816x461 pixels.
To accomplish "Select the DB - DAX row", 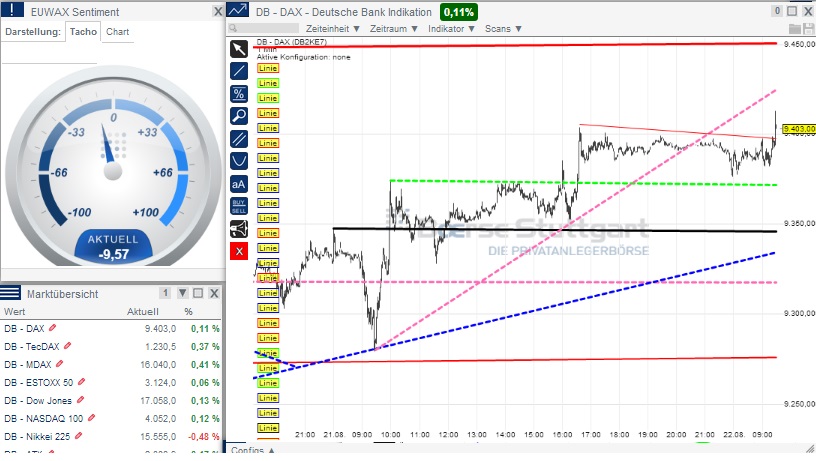I will point(111,328).
